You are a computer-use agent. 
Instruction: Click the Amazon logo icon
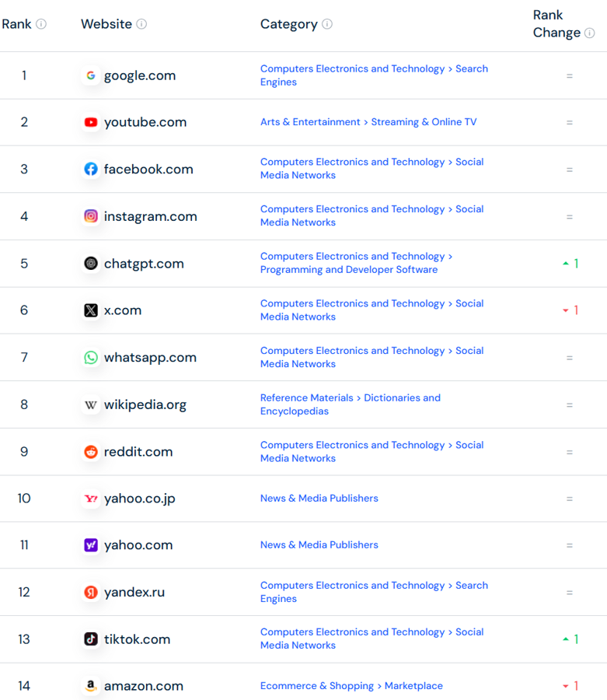tap(91, 686)
